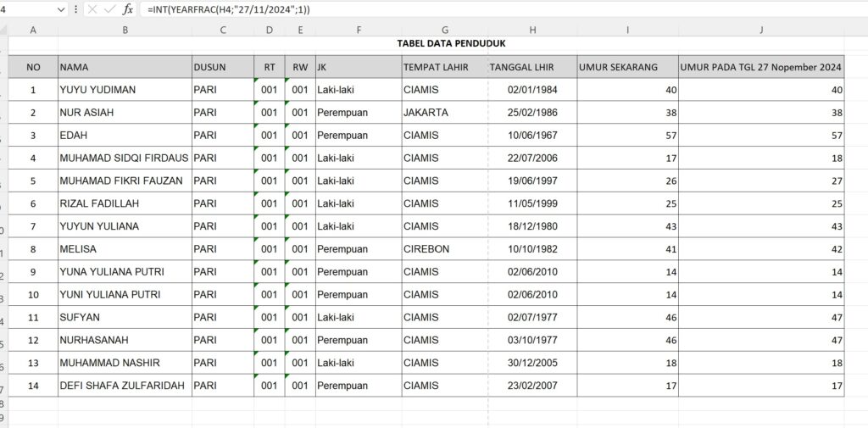
Task: Click the formula bar options dots icon
Action: pyautogui.click(x=75, y=9)
